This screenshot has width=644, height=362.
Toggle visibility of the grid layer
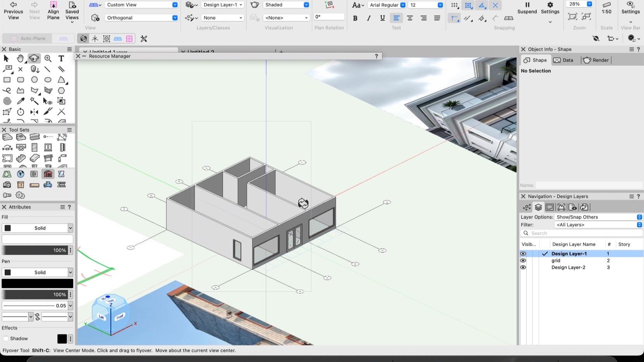[523, 260]
